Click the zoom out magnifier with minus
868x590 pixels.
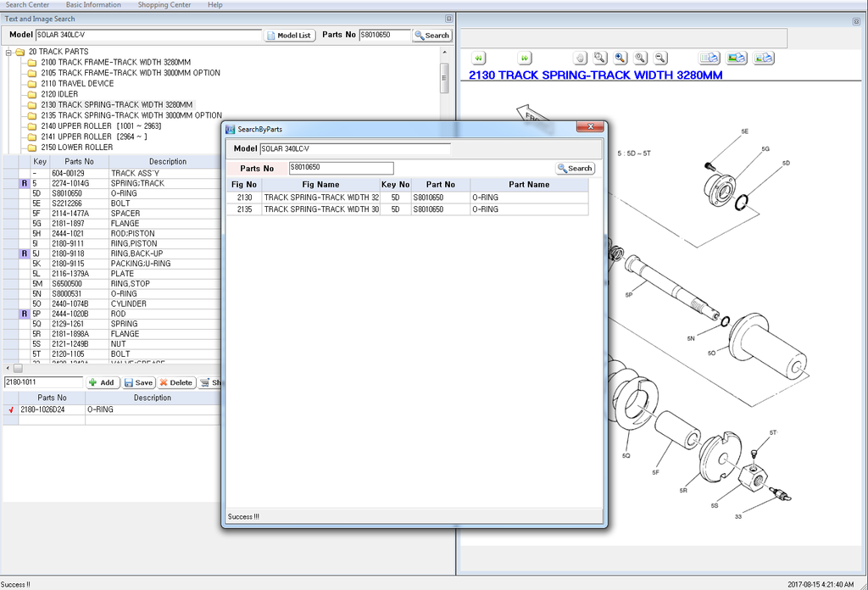(660, 58)
